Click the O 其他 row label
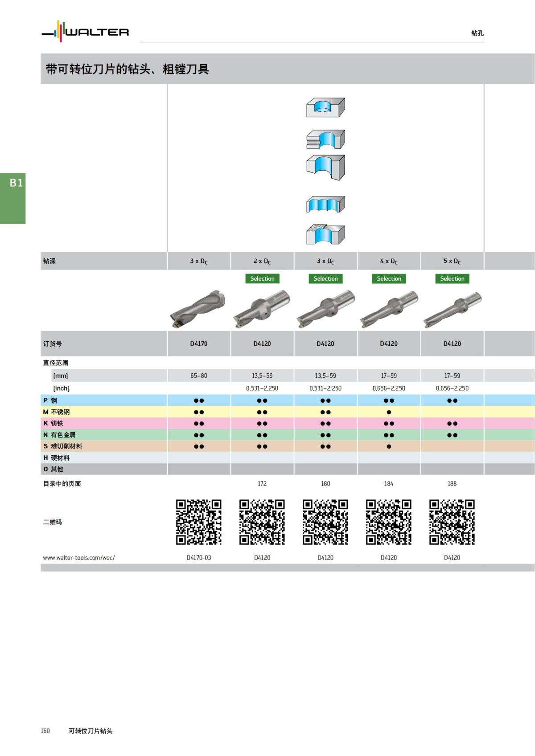The height and width of the screenshot is (756, 535). click(x=53, y=469)
